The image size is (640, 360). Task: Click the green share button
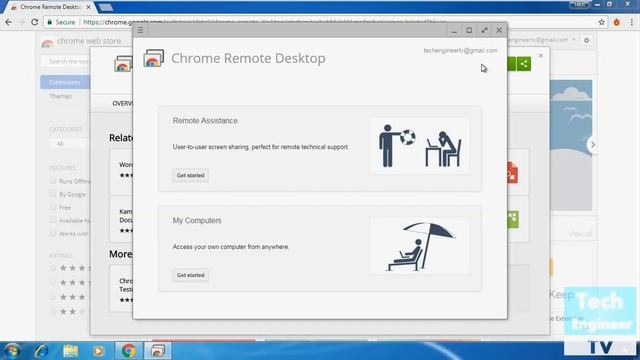[x=524, y=64]
